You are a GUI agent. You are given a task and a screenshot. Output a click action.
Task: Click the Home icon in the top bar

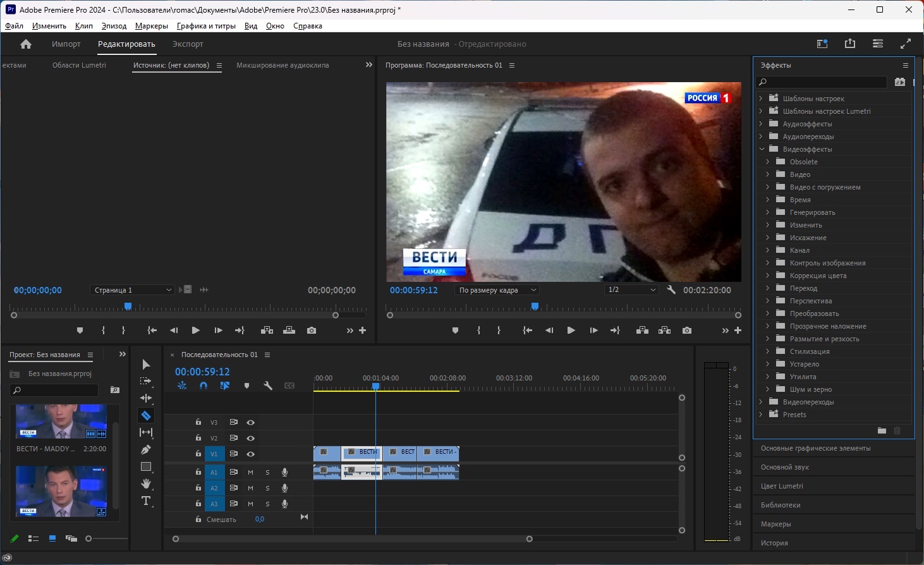click(26, 44)
